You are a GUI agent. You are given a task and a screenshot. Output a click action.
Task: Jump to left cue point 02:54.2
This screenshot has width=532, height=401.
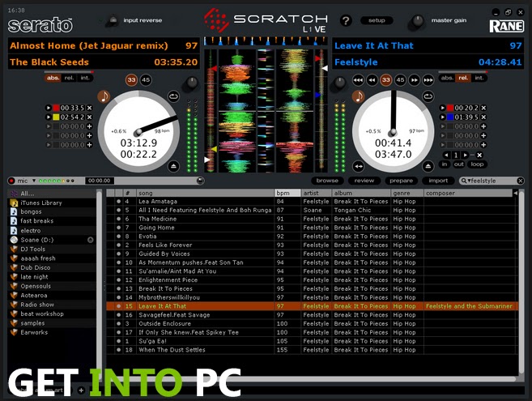tap(49, 117)
